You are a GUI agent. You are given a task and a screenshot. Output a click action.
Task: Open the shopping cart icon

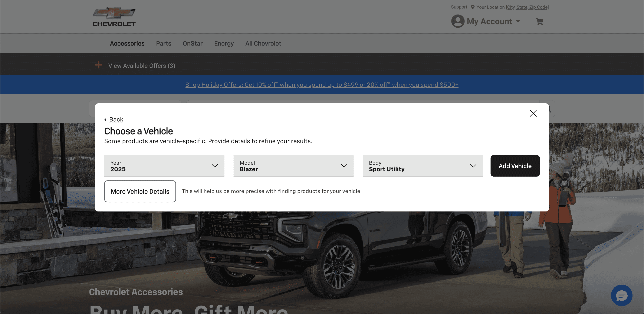point(539,21)
